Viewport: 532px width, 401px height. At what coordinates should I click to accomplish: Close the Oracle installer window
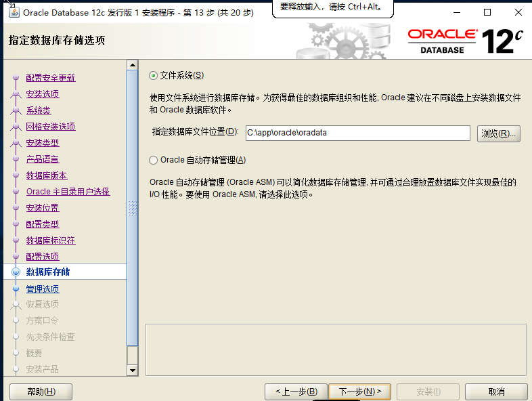point(518,13)
